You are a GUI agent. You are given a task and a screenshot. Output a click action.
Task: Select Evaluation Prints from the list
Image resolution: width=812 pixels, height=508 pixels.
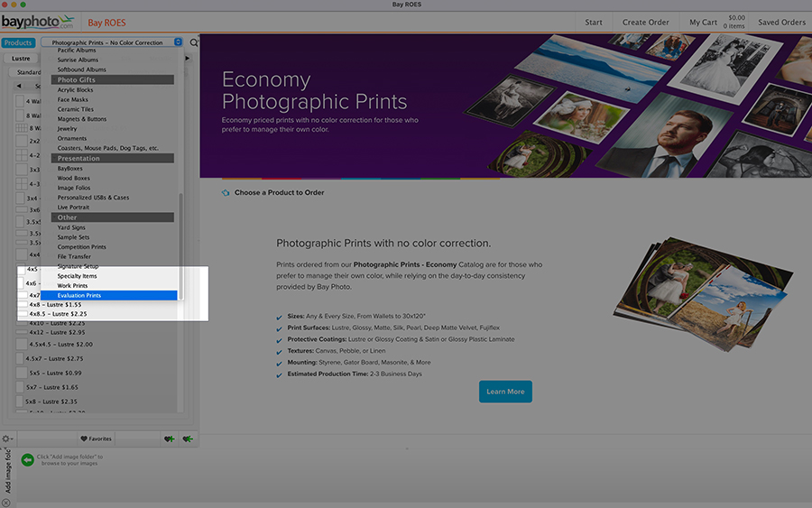[x=79, y=295]
